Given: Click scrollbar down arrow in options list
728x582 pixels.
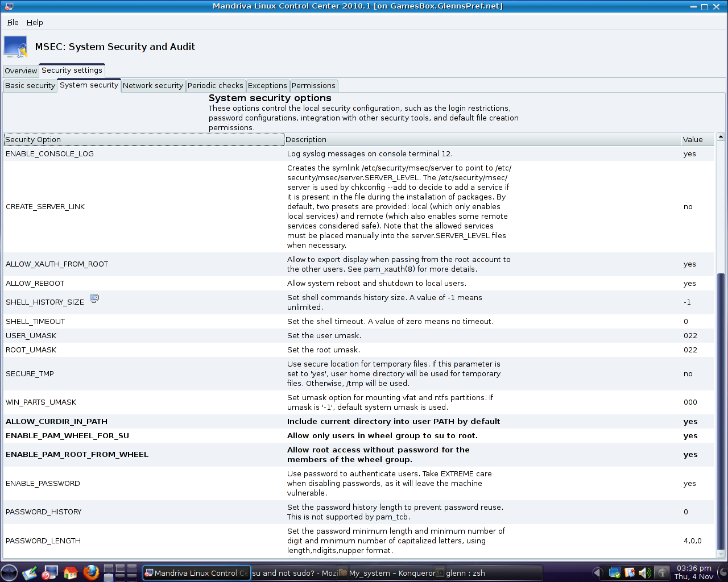Looking at the screenshot, I should point(721,554).
